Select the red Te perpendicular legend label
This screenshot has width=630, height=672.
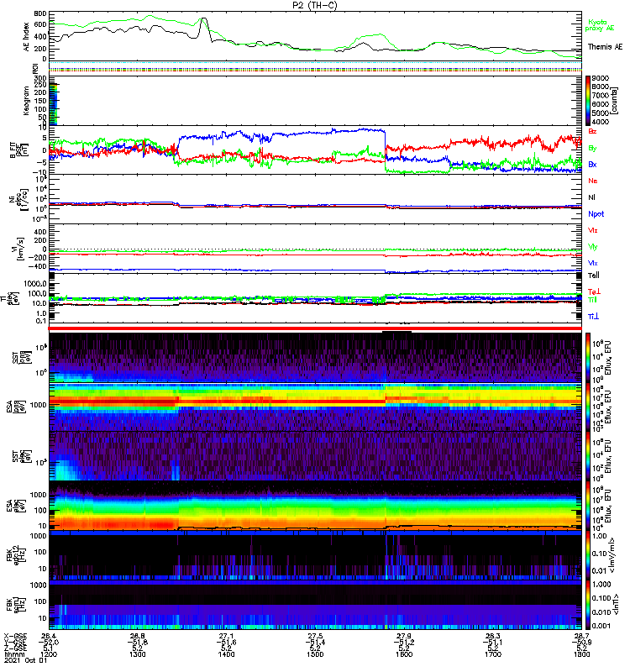594,291
